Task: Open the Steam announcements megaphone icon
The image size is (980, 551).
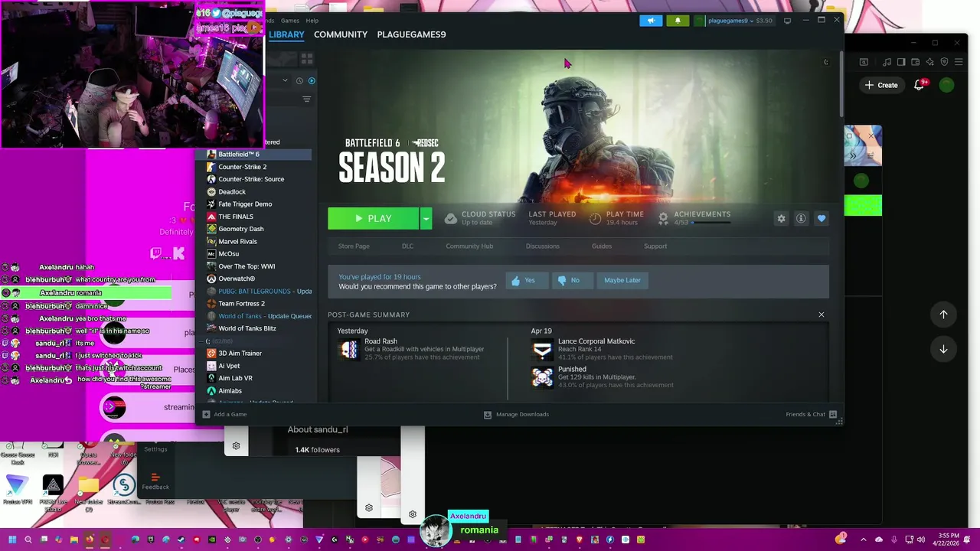Action: (x=651, y=21)
